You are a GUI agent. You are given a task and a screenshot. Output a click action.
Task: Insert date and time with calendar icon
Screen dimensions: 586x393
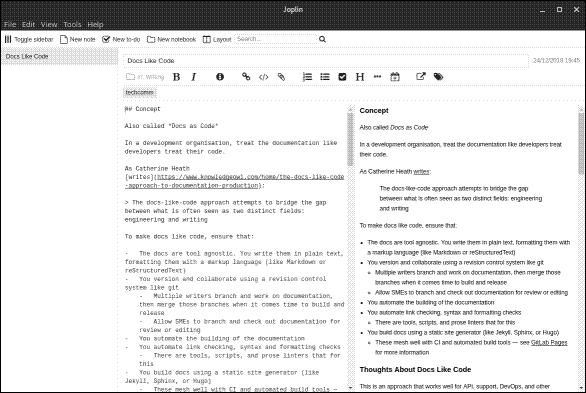[395, 77]
